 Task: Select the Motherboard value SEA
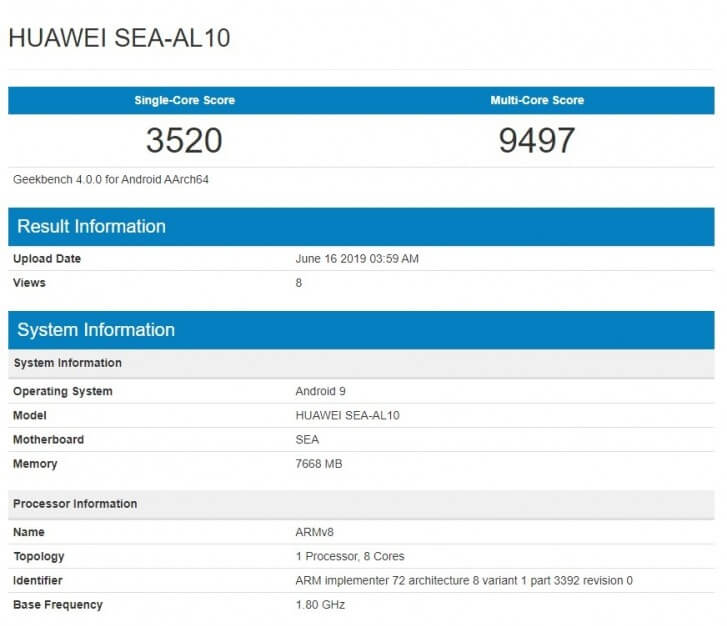pos(307,439)
